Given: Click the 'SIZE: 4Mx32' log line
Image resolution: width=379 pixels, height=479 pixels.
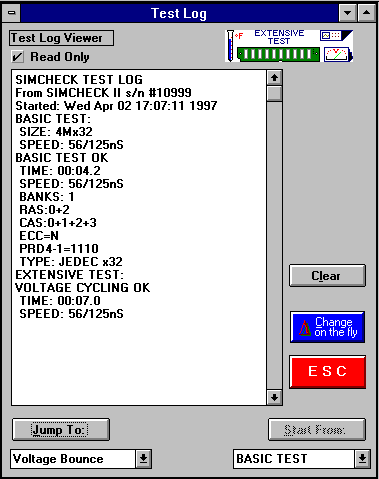Looking at the screenshot, I should pos(56,132).
